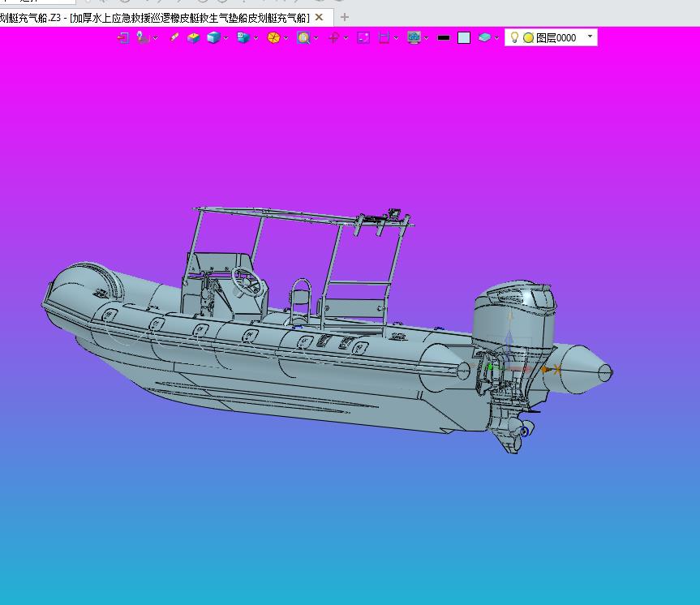
Task: Click the monitor display settings icon
Action: coord(414,38)
